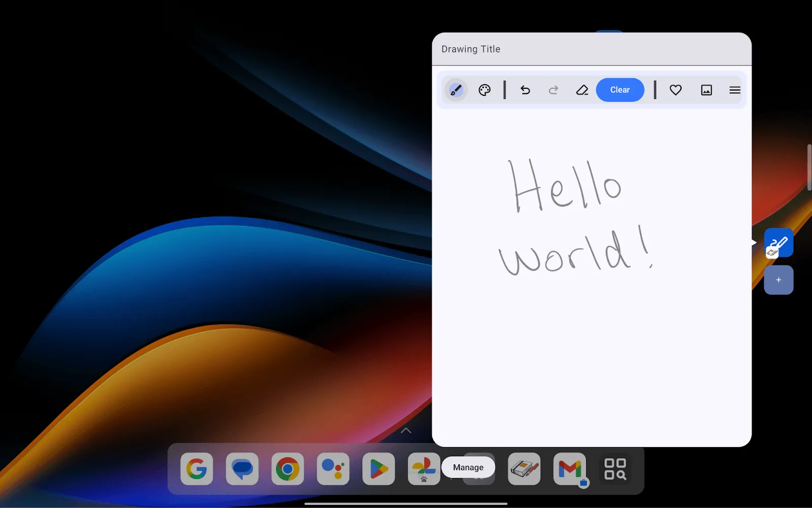Undo the last drawing stroke
The image size is (812, 508).
coord(525,90)
